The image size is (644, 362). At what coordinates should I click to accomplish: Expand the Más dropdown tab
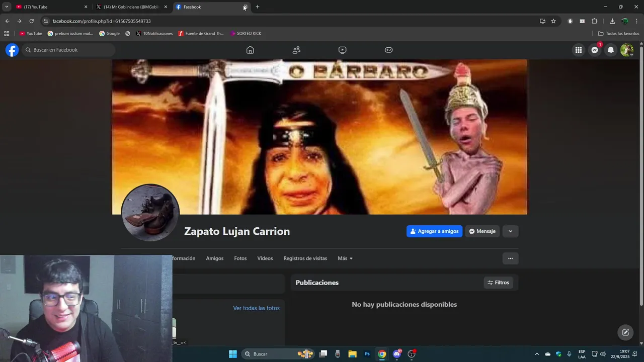(x=345, y=258)
